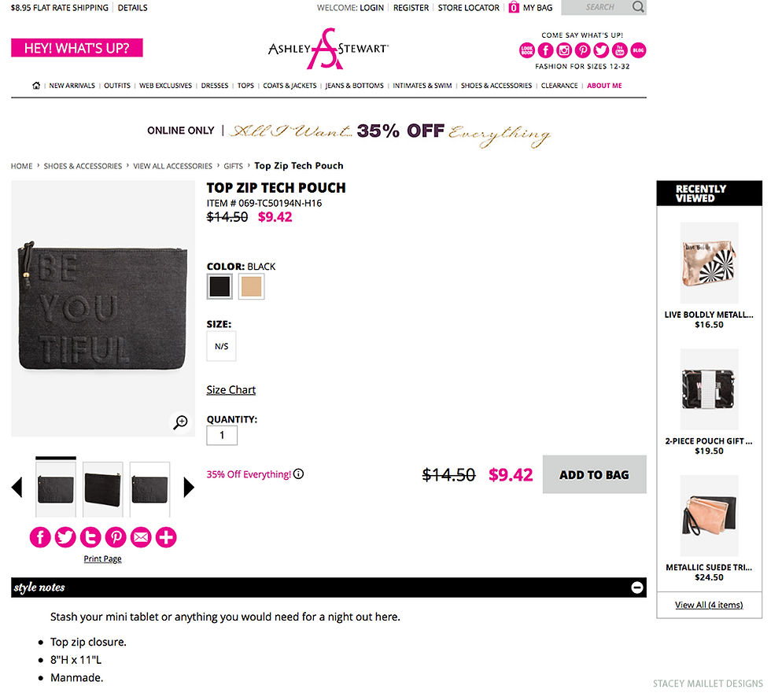The width and height of the screenshot is (771, 700).
Task: Share product on Tumblr icon
Action: pyautogui.click(x=90, y=537)
